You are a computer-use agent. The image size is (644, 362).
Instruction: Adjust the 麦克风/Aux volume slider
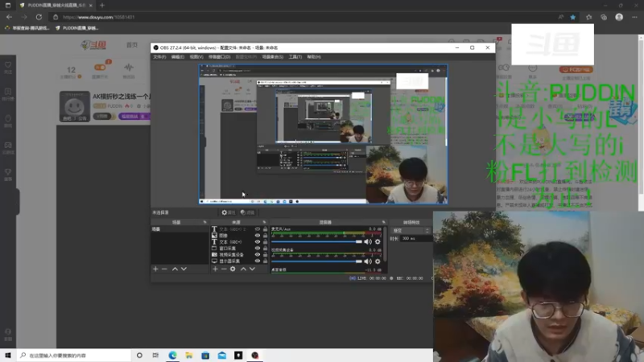coord(316,242)
